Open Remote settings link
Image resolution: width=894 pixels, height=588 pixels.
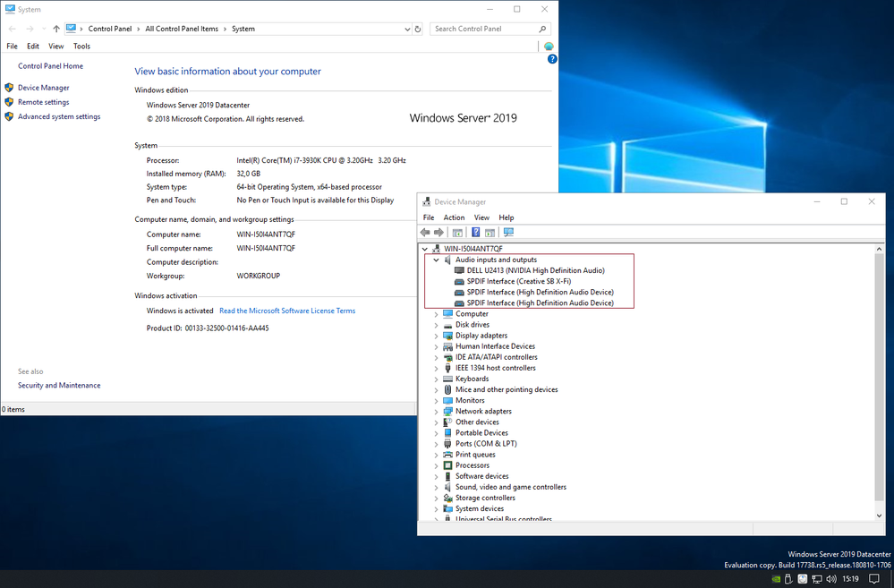pos(43,102)
